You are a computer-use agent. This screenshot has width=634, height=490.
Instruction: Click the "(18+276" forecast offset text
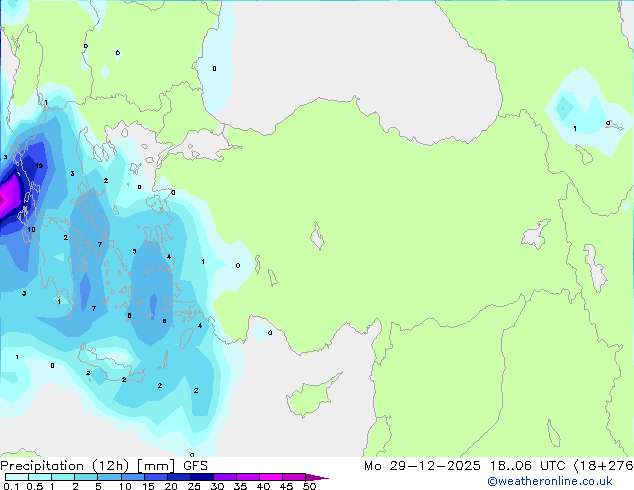click(603, 466)
